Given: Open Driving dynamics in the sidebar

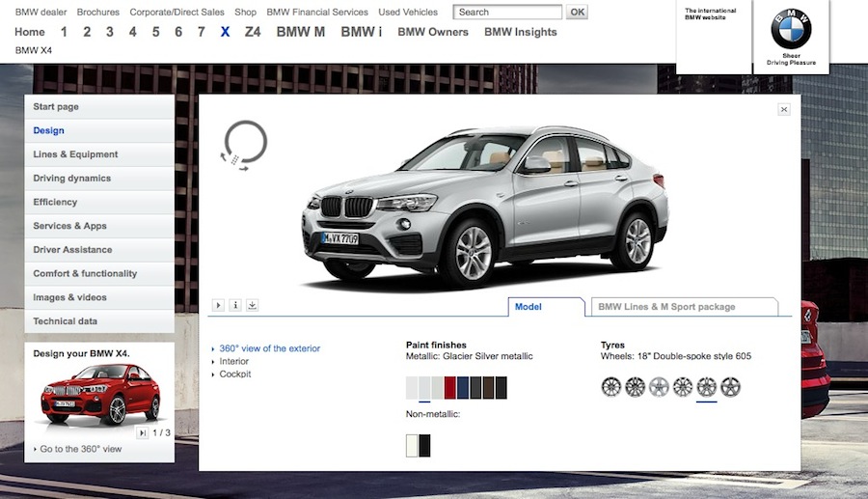Looking at the screenshot, I should (72, 179).
